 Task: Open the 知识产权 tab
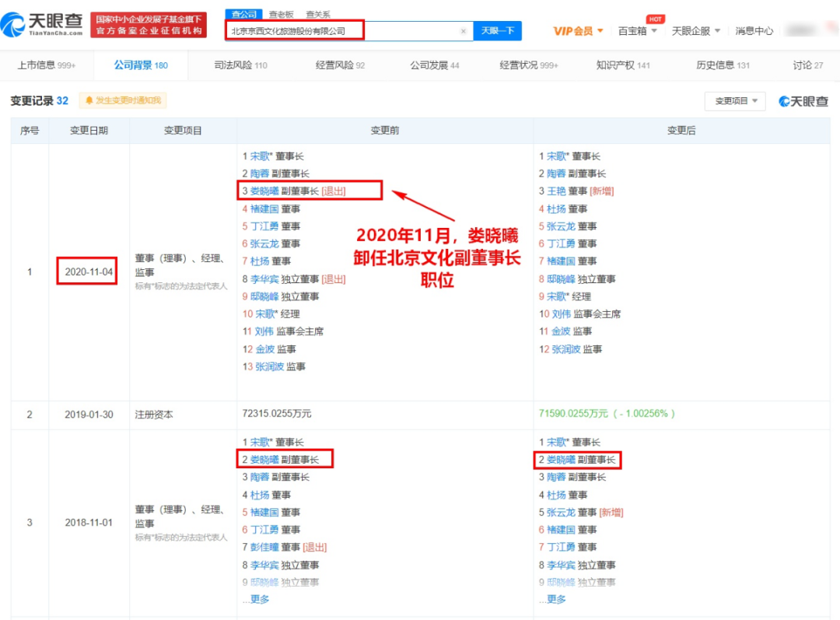[623, 65]
